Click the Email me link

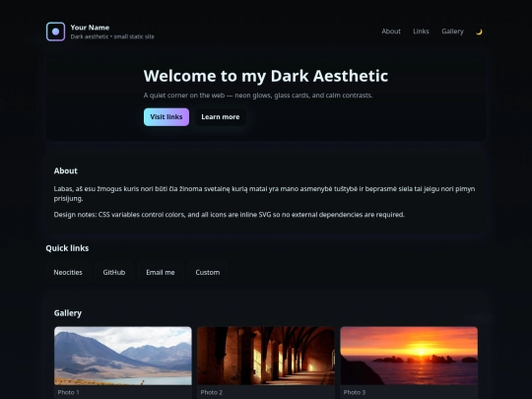(161, 273)
